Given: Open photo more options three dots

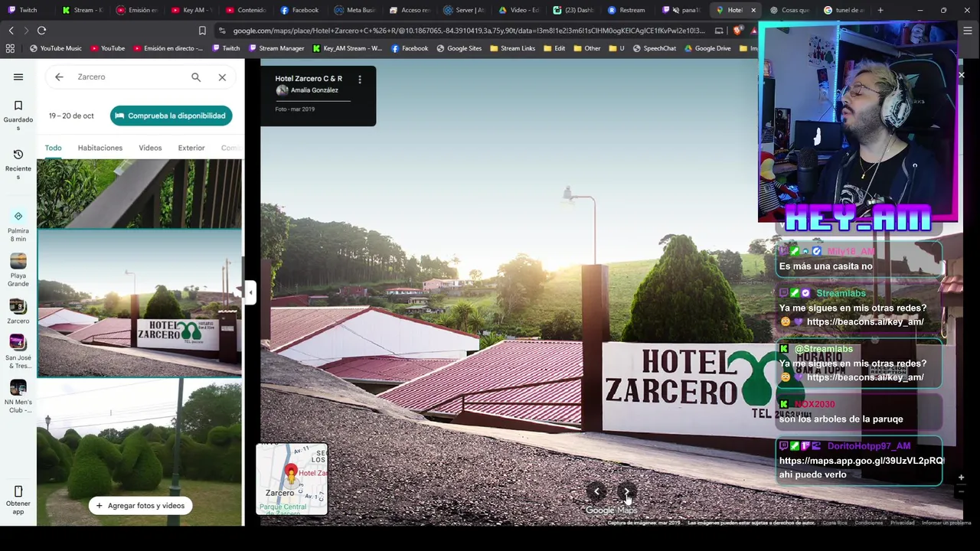Looking at the screenshot, I should [x=360, y=79].
